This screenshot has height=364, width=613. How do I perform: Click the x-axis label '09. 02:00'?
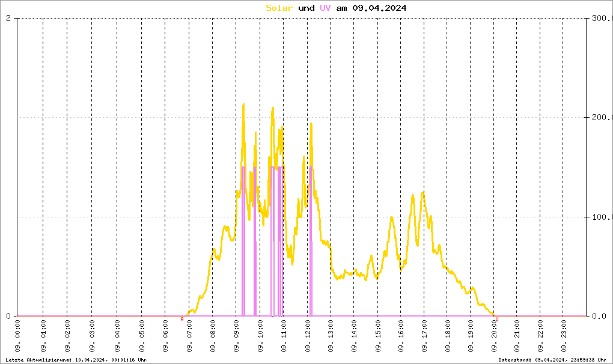click(x=67, y=336)
